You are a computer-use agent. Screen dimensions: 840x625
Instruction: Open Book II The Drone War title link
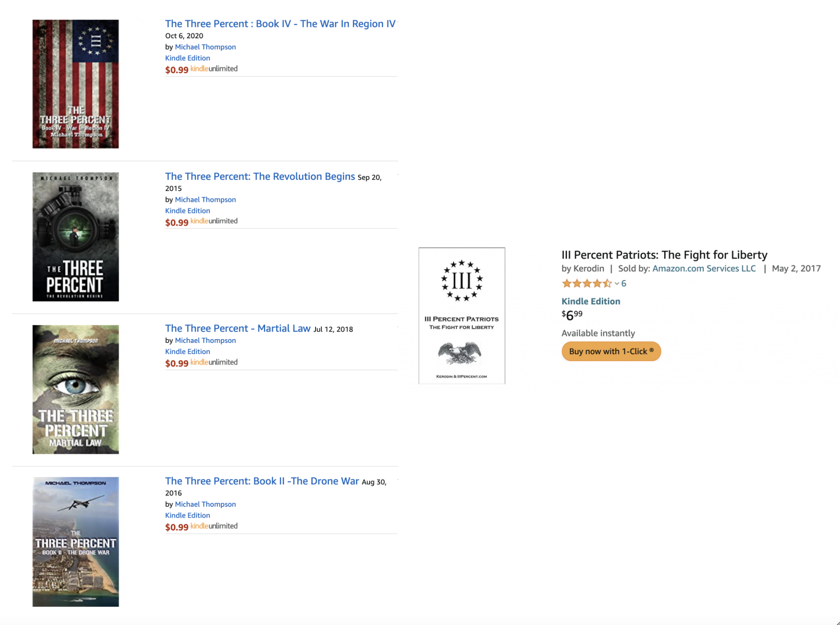tap(262, 481)
